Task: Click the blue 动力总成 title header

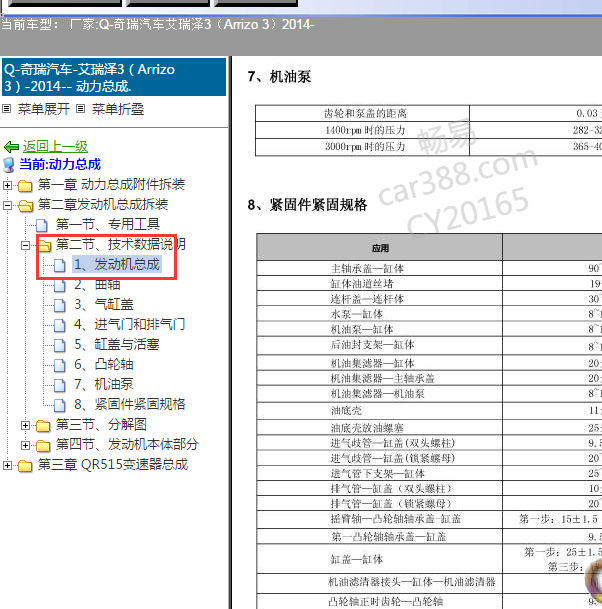Action: click(114, 77)
